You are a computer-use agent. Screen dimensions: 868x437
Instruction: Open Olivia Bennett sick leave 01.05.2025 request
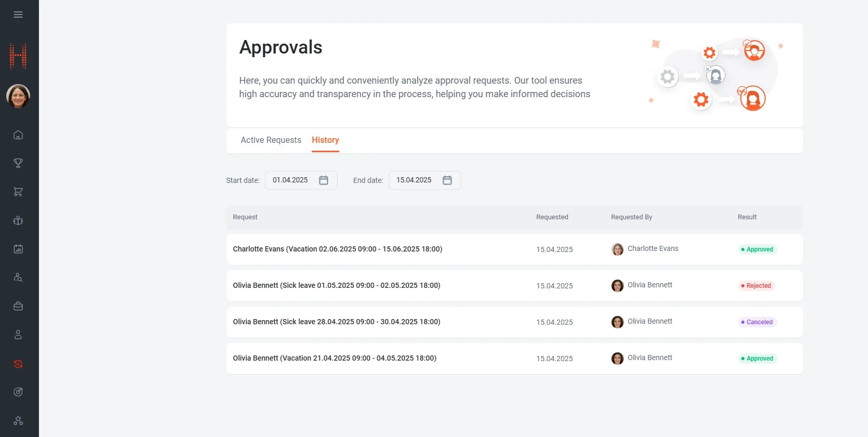[337, 286]
